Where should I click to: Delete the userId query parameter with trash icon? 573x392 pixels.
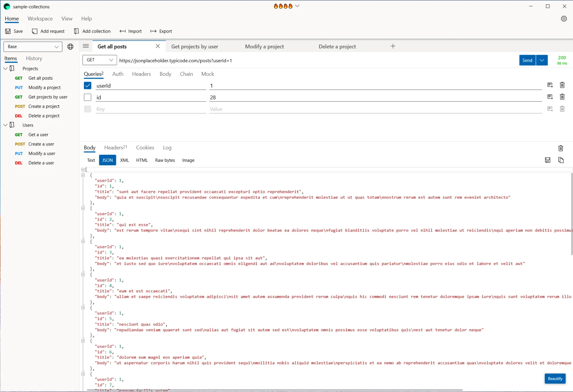(562, 85)
